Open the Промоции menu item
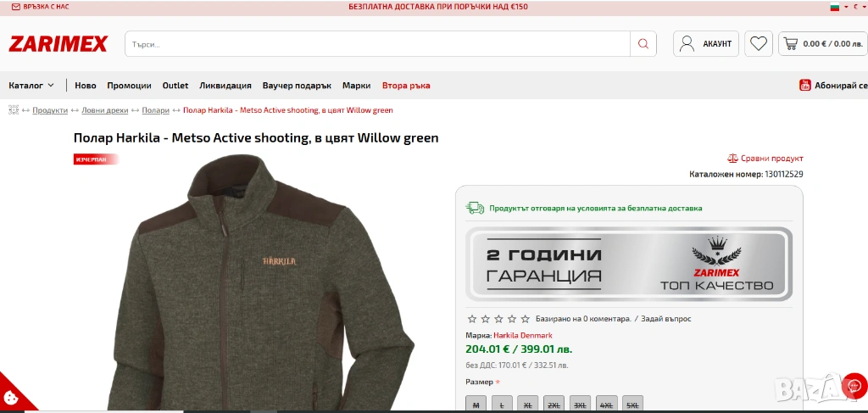Image resolution: width=868 pixels, height=413 pixels. [129, 86]
